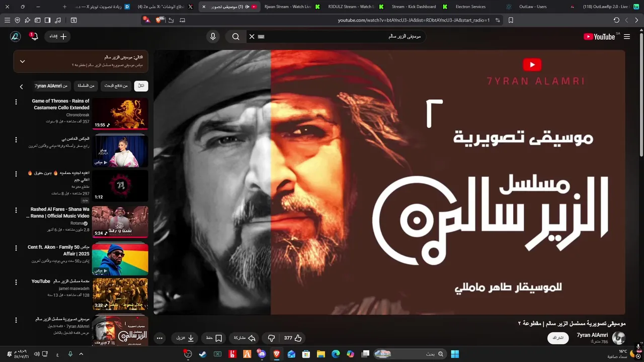Go to YouTube home via logo

pos(599,37)
